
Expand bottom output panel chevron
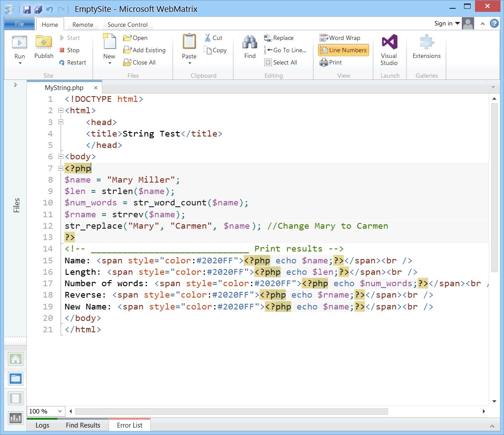[x=492, y=426]
